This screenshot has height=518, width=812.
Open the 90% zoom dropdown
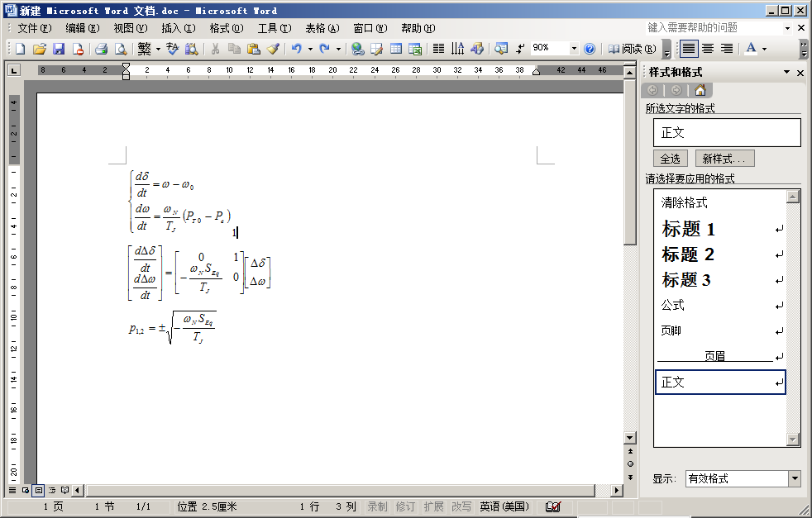[x=574, y=49]
